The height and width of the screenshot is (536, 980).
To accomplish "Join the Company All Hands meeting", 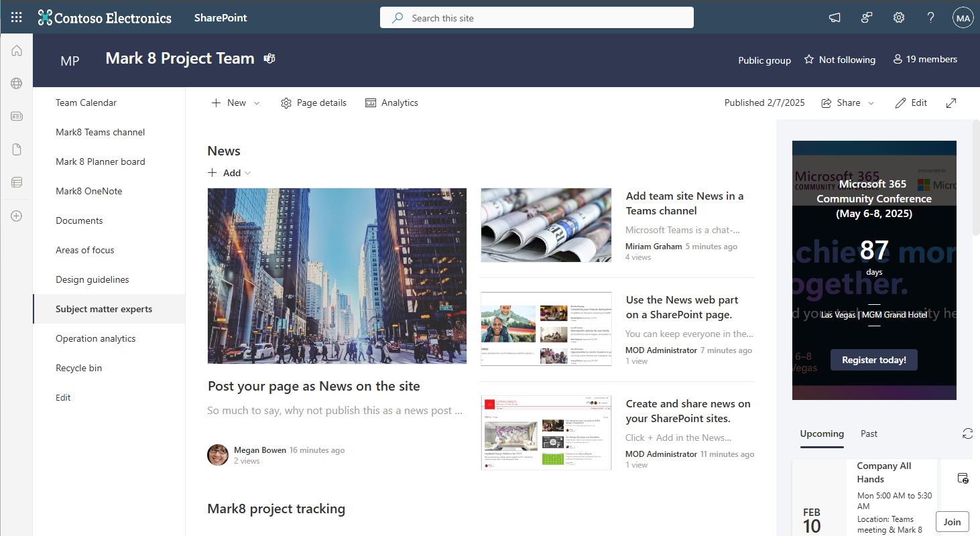I will pos(952,521).
